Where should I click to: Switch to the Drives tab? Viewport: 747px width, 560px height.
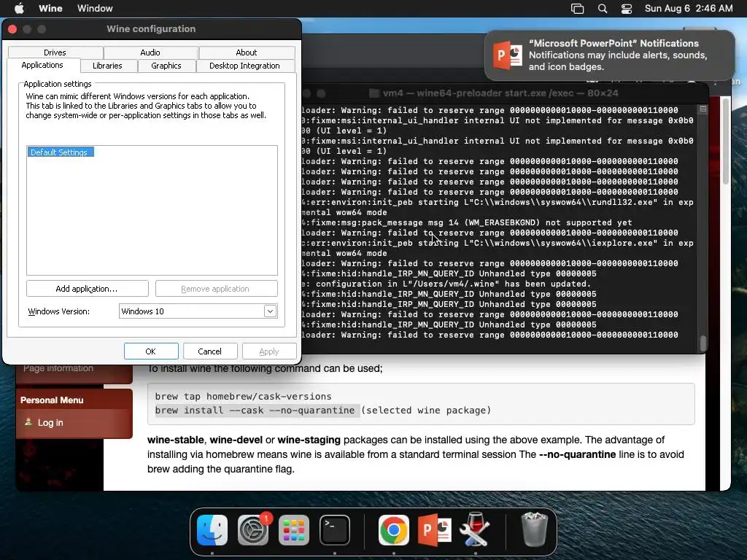pos(55,52)
